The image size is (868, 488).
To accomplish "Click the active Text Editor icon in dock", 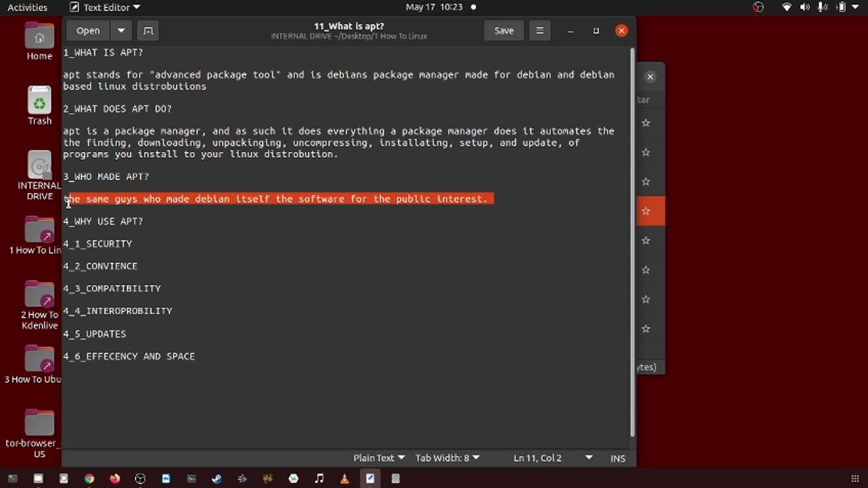I will coord(370,479).
